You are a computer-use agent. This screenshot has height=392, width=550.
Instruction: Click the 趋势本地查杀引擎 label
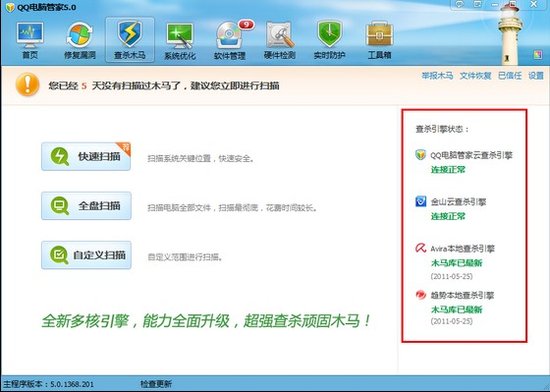462,295
